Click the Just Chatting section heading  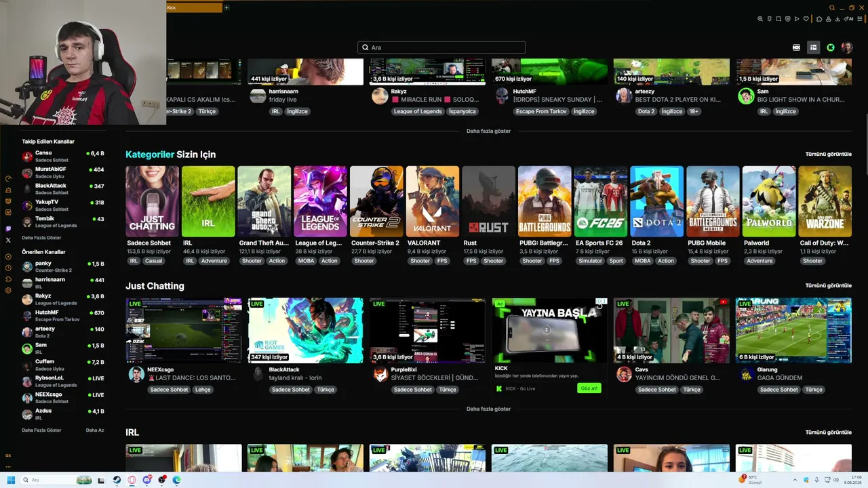pos(155,286)
